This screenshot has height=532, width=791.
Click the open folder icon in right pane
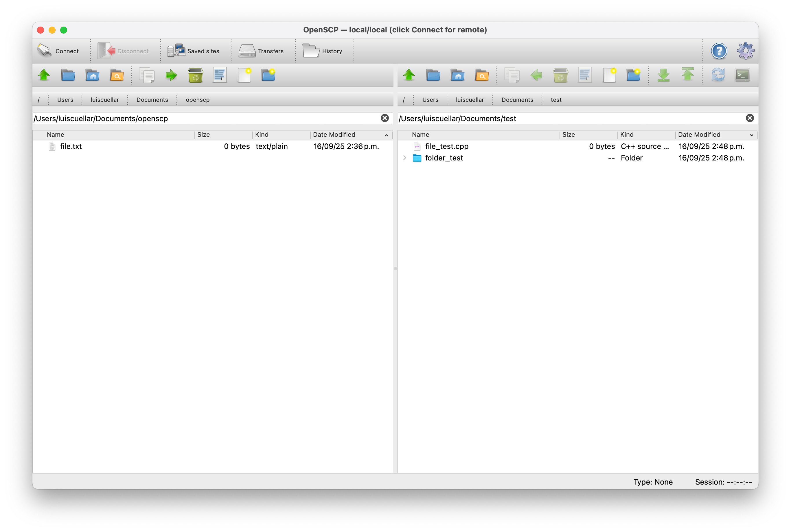point(433,75)
